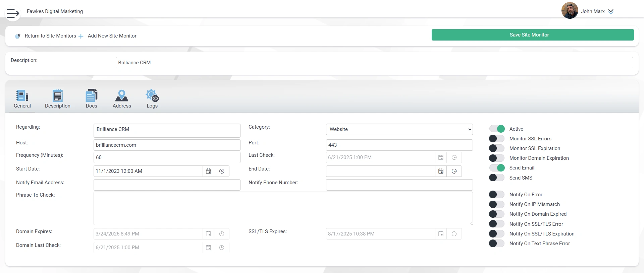Open the hamburger navigation menu
Viewport: 644px width, 273px height.
pos(13,13)
